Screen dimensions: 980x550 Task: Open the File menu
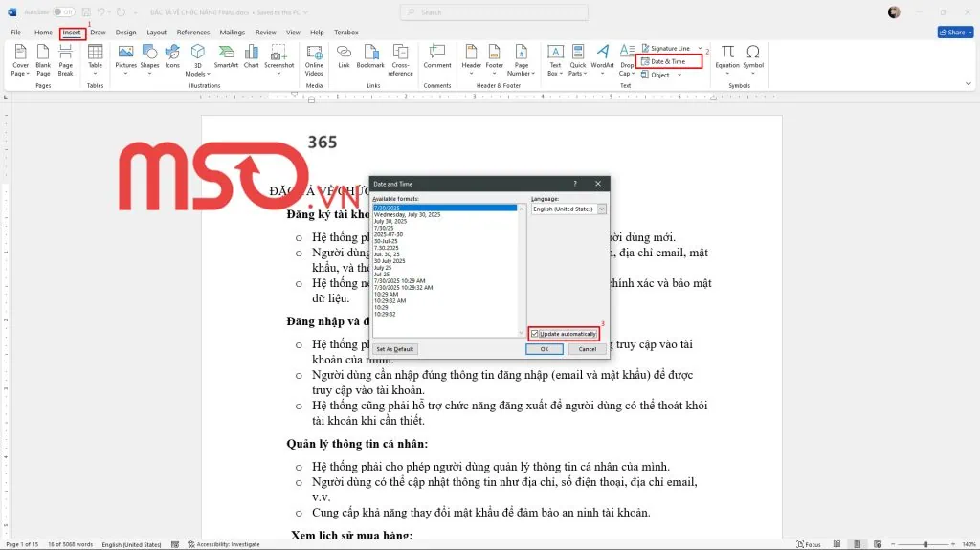pyautogui.click(x=16, y=33)
